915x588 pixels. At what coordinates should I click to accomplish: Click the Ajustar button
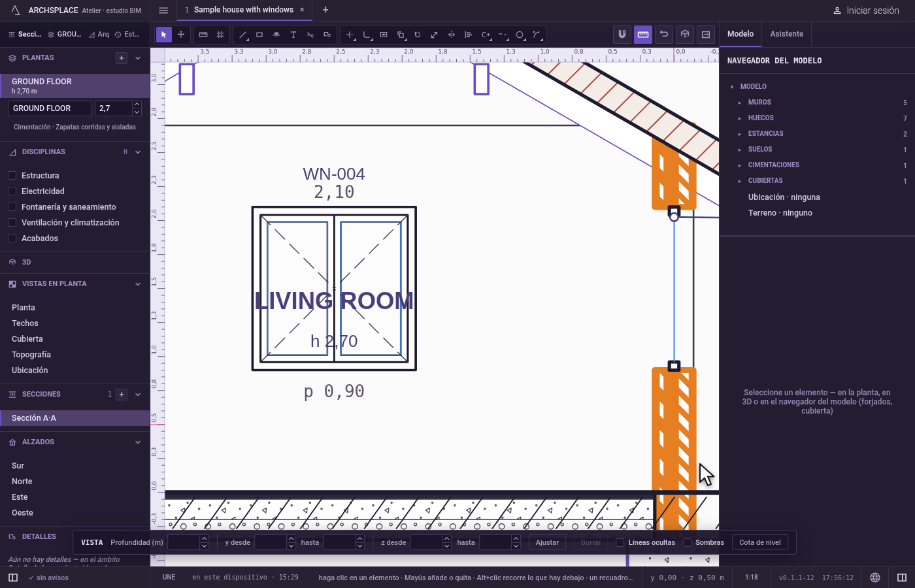547,542
